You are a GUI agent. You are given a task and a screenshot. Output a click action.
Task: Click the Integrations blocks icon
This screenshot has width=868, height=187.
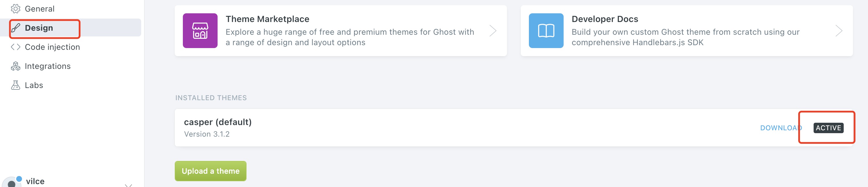tap(15, 66)
